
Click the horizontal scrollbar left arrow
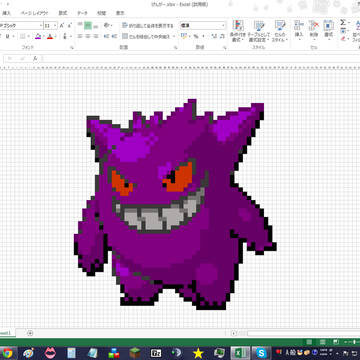(234, 333)
